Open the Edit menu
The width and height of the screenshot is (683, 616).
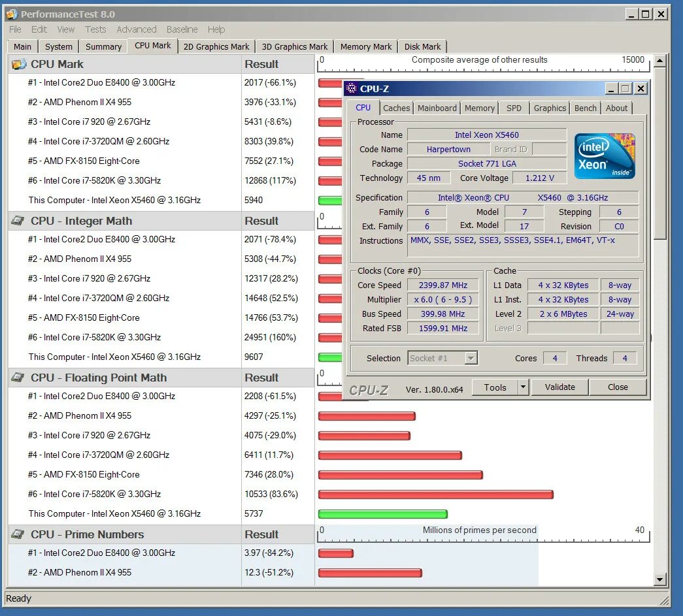tap(39, 29)
